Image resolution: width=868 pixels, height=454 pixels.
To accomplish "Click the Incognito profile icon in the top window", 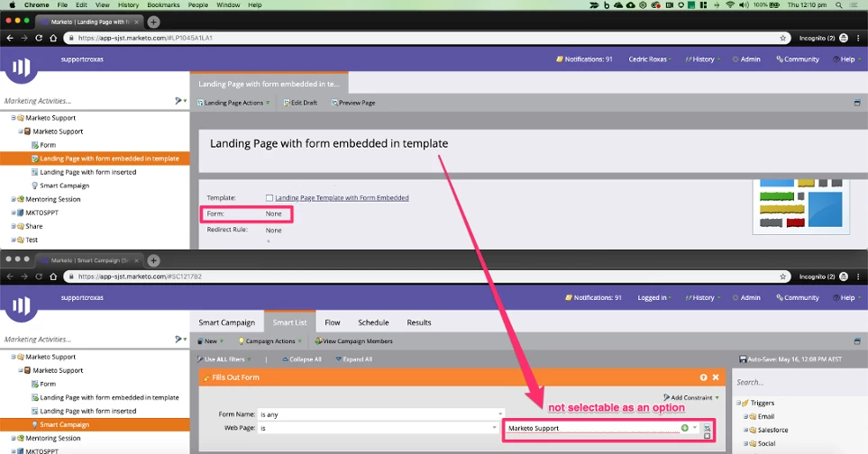I will pyautogui.click(x=844, y=38).
